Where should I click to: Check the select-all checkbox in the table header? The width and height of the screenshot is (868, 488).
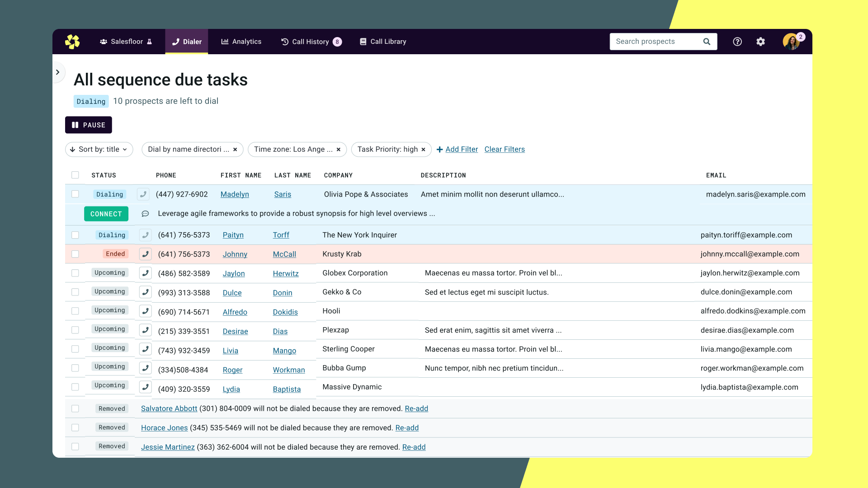pos(75,175)
